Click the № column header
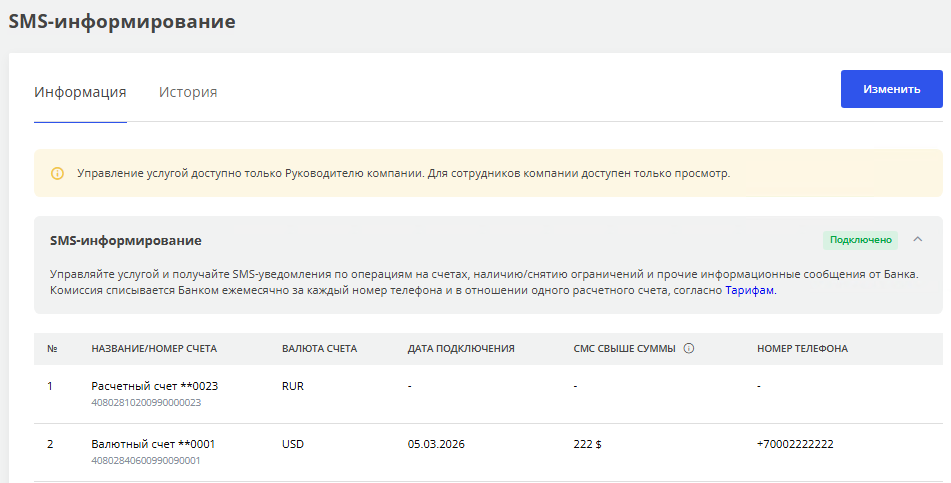Viewport: 951px width, 483px height. (52, 348)
